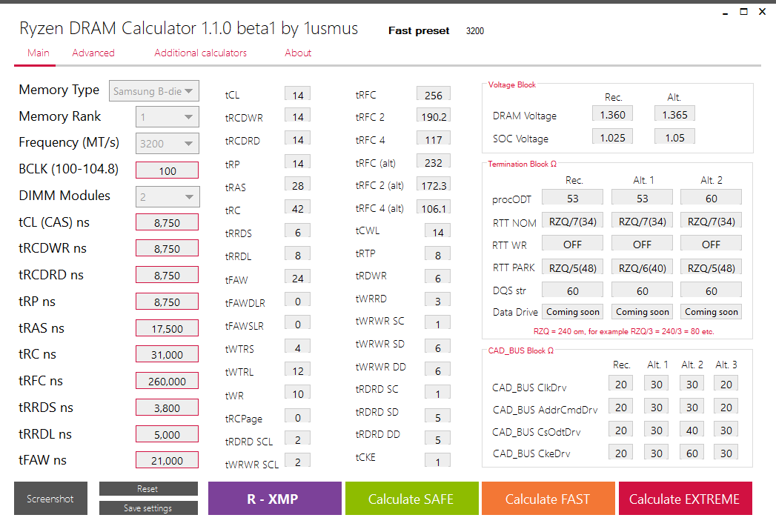Screen dimensions: 776x532
Task: Click the recommended RTT WR OFF value
Action: 573,245
